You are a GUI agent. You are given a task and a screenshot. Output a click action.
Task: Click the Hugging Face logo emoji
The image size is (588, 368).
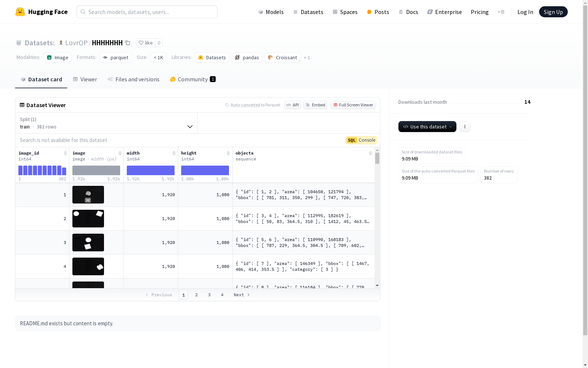pyautogui.click(x=20, y=12)
